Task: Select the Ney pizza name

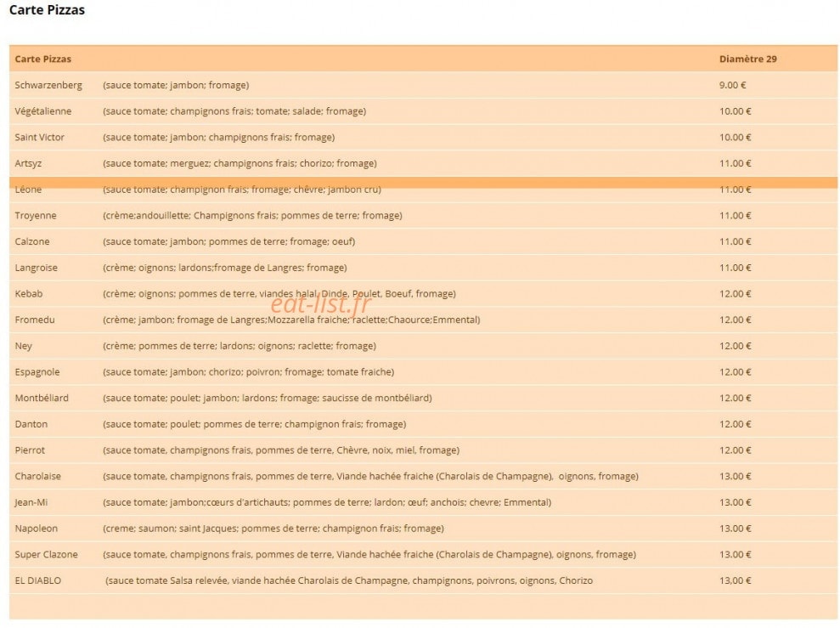Action: (24, 346)
